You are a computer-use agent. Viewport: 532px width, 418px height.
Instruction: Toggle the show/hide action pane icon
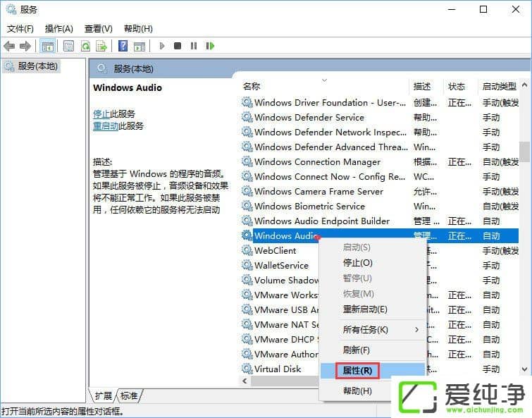pyautogui.click(x=139, y=46)
